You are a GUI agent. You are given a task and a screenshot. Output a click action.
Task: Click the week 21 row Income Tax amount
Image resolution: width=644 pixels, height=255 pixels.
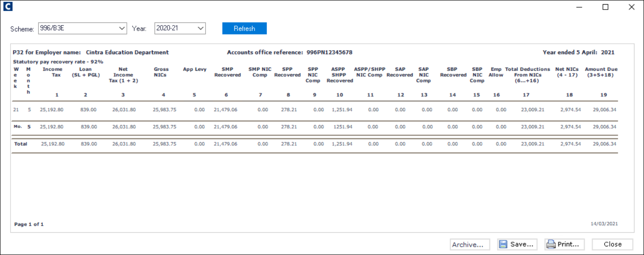[x=52, y=109]
